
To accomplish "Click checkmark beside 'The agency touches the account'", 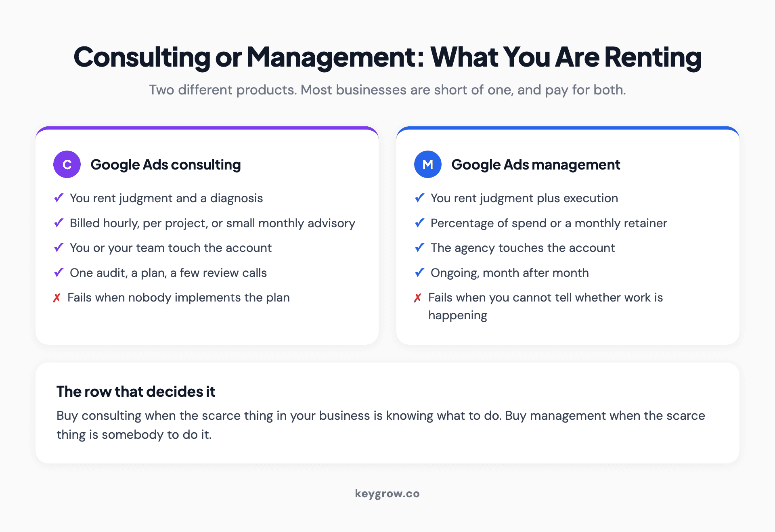I will click(x=419, y=247).
